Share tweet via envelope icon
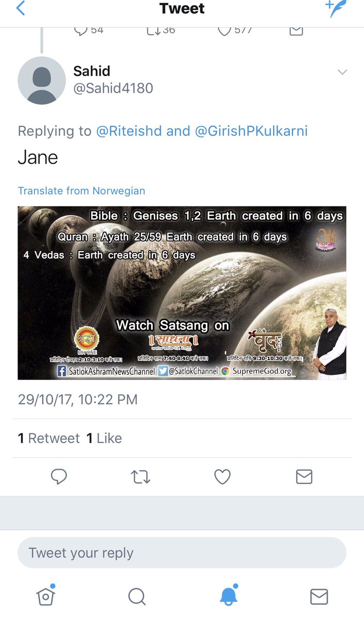 click(x=304, y=477)
